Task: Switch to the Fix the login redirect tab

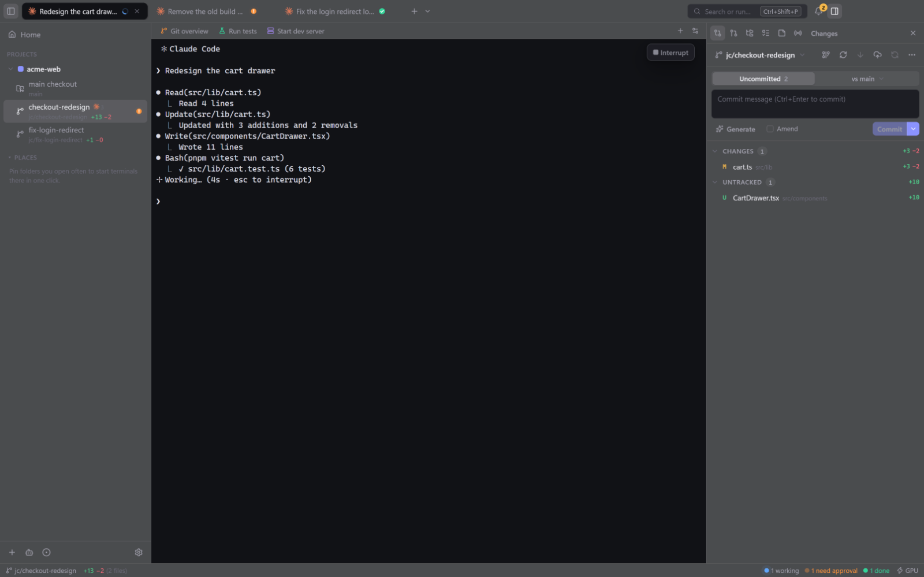Action: 336,11
